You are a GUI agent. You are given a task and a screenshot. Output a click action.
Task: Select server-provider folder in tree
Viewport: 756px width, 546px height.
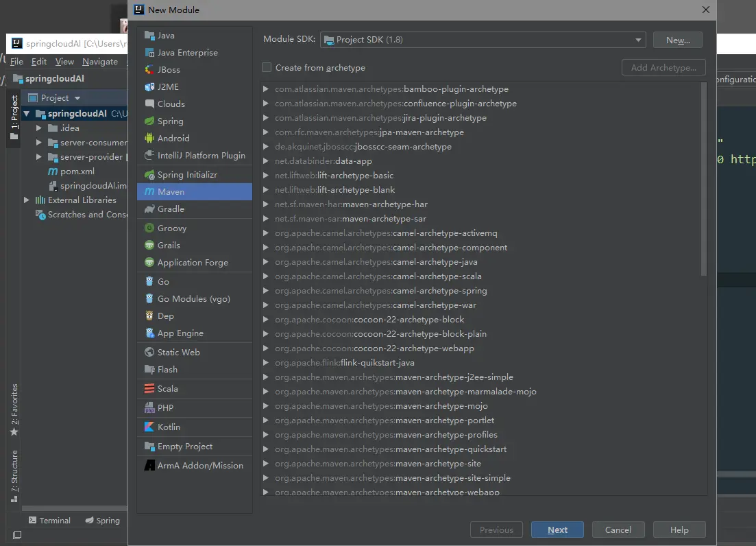87,157
